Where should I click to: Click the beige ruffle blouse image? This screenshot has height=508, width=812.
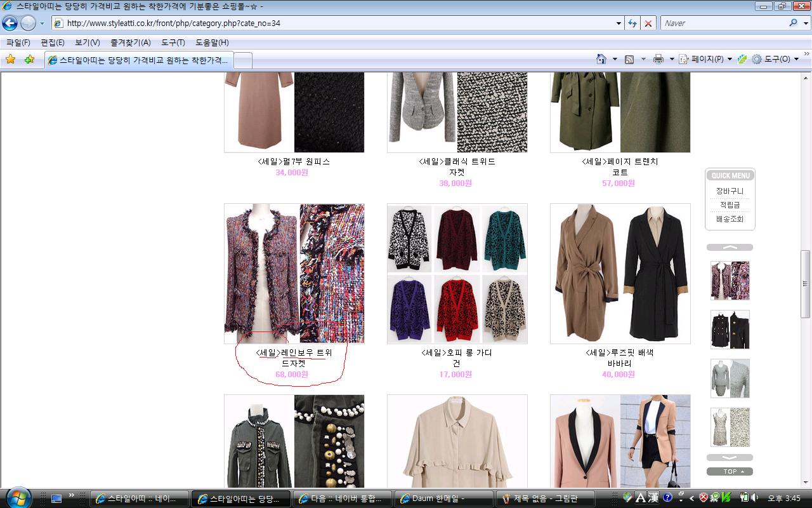[x=457, y=441]
